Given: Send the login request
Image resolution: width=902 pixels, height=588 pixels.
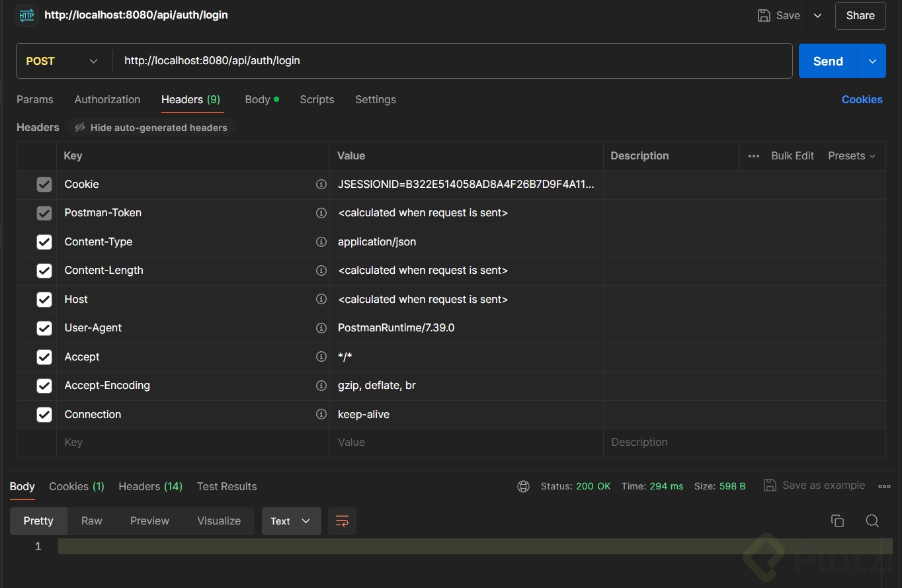Looking at the screenshot, I should pyautogui.click(x=828, y=61).
